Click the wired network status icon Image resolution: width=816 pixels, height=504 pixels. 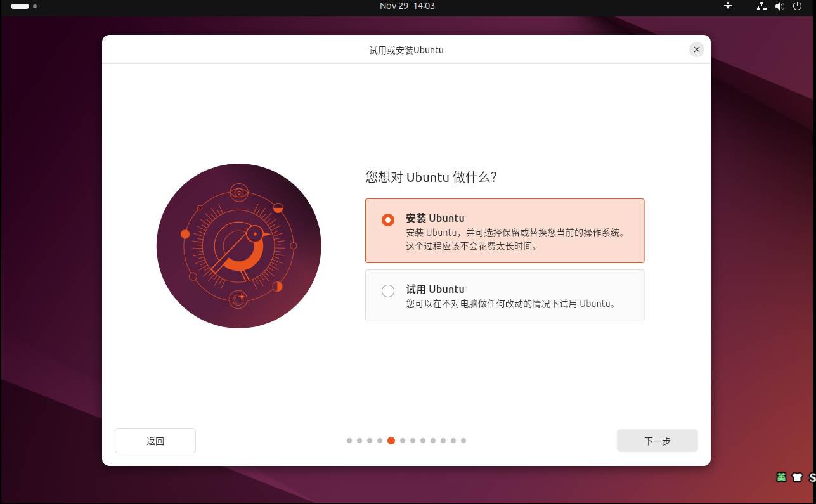coord(761,6)
